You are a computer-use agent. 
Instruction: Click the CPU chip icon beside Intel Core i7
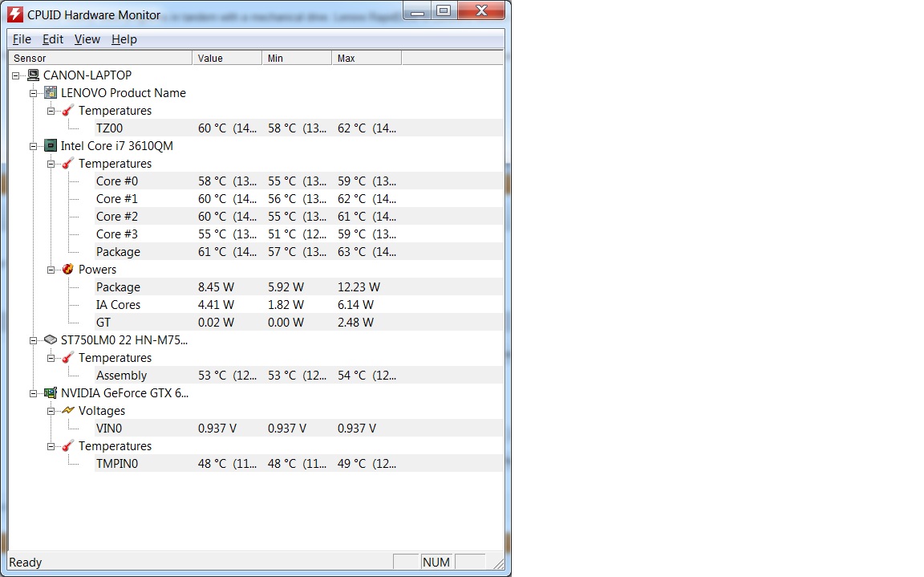pos(51,145)
